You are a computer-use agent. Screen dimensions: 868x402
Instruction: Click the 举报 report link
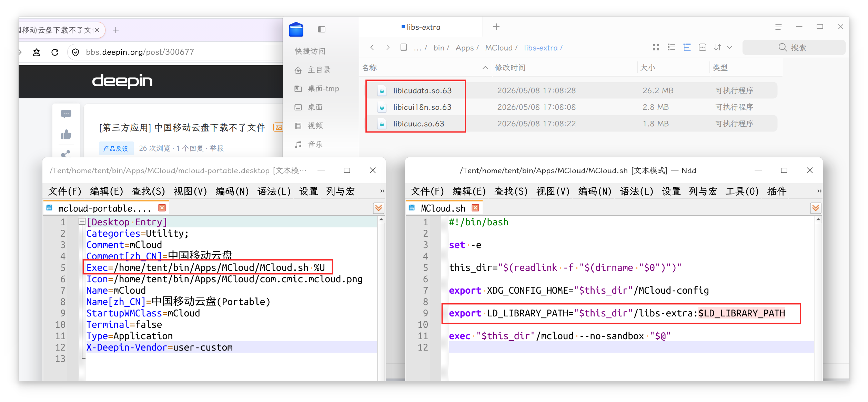(x=216, y=148)
